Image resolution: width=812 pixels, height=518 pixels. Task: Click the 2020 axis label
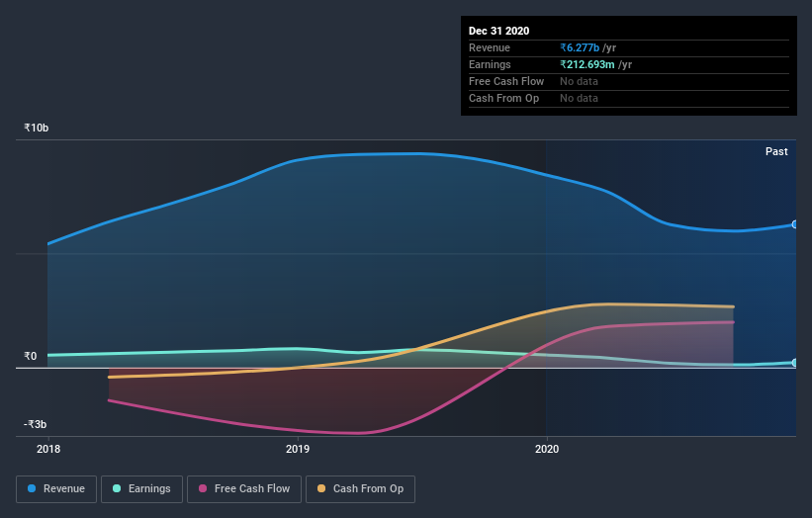point(547,449)
